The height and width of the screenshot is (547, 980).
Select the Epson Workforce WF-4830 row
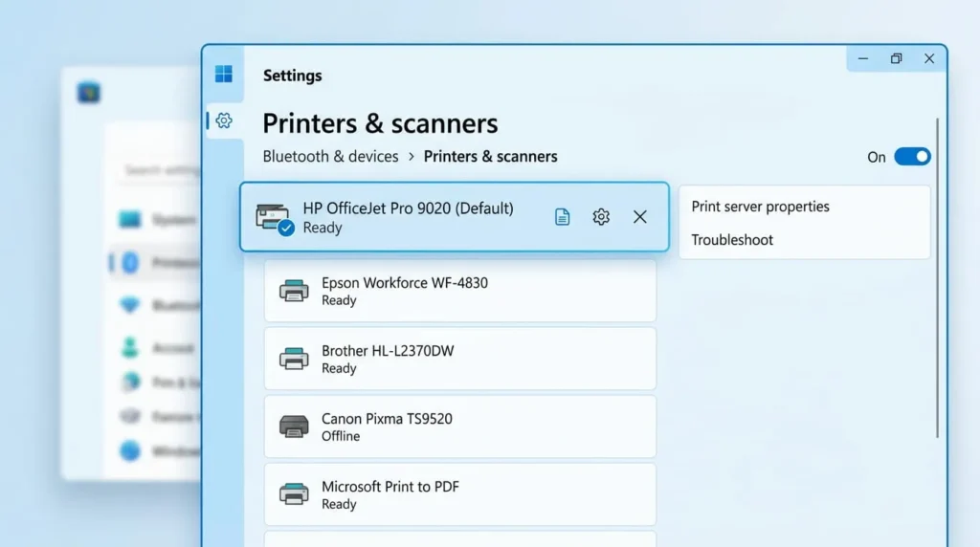coord(460,291)
